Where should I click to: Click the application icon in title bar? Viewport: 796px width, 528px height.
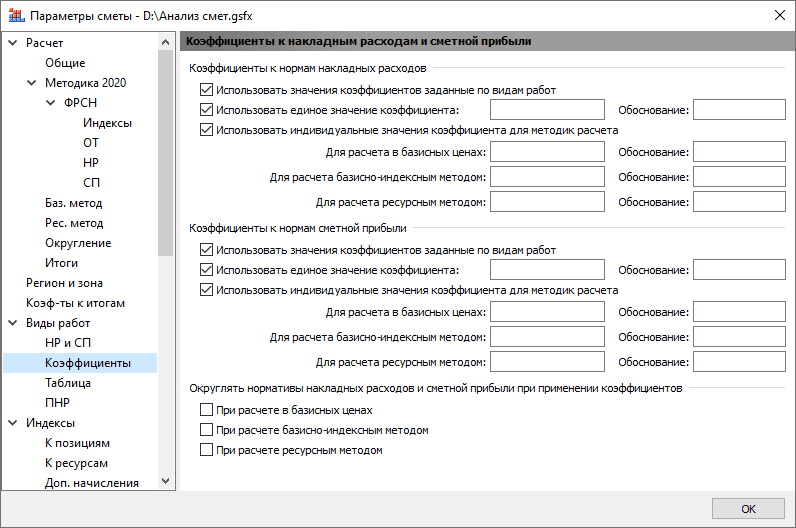pos(16,15)
